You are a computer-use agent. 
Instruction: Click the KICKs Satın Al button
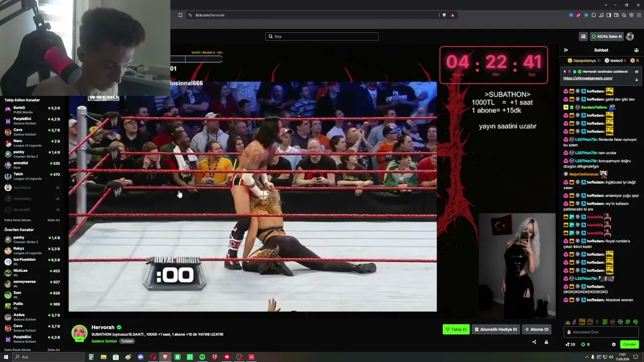(x=607, y=36)
